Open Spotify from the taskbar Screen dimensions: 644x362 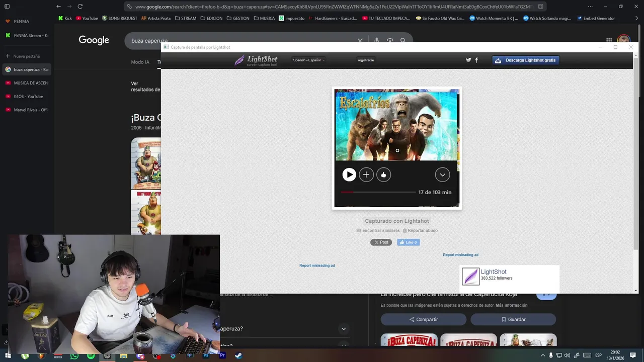coord(91,355)
